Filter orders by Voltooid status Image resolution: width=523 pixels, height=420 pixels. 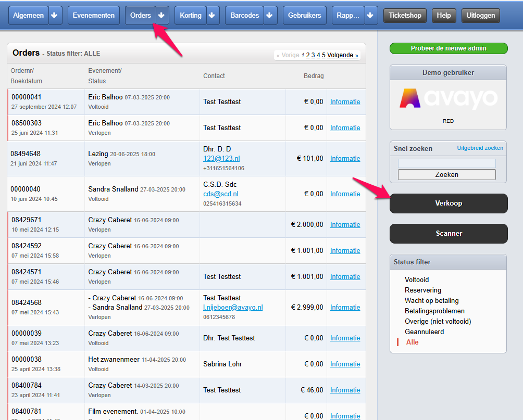(417, 279)
